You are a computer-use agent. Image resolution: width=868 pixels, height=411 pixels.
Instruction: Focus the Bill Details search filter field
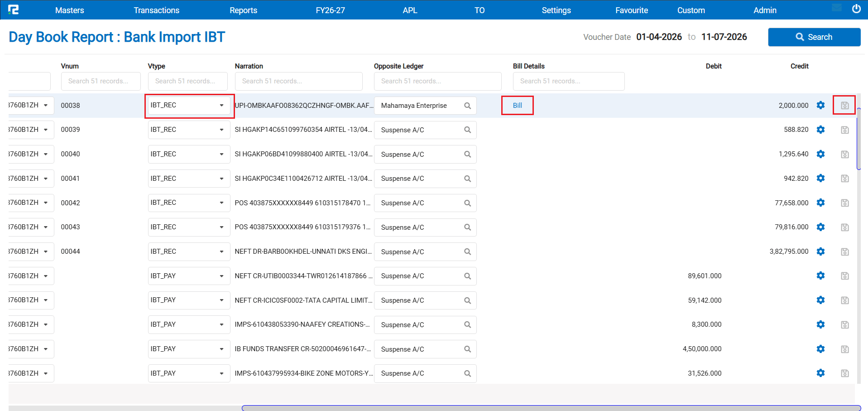[x=568, y=81]
